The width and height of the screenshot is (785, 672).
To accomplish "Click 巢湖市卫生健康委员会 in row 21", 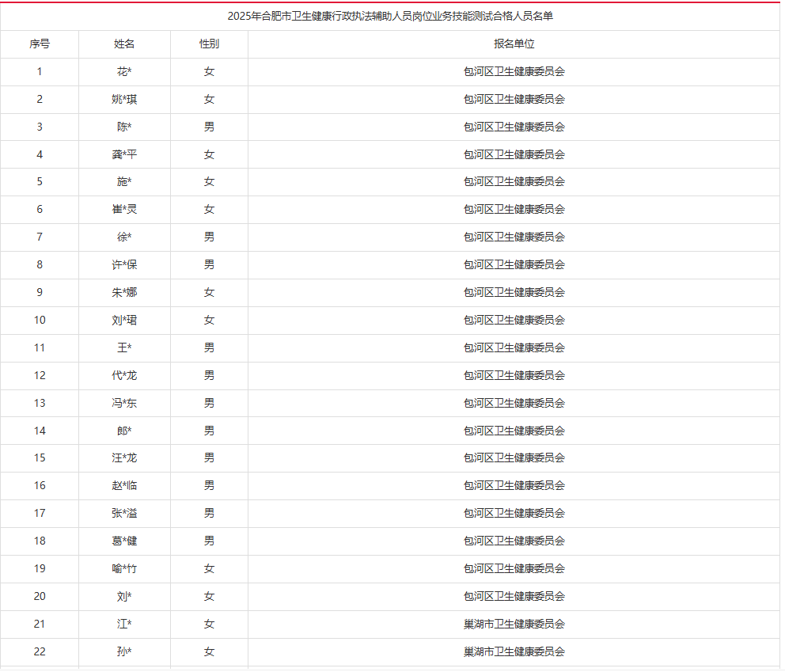I will pyautogui.click(x=514, y=624).
